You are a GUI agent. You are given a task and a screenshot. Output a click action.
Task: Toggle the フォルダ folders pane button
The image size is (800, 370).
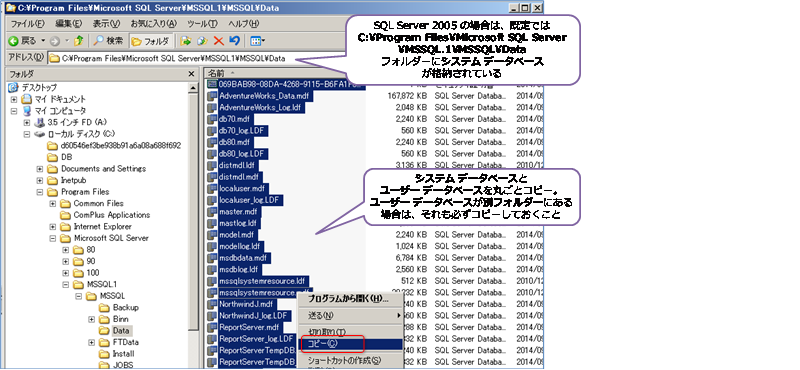tap(151, 41)
